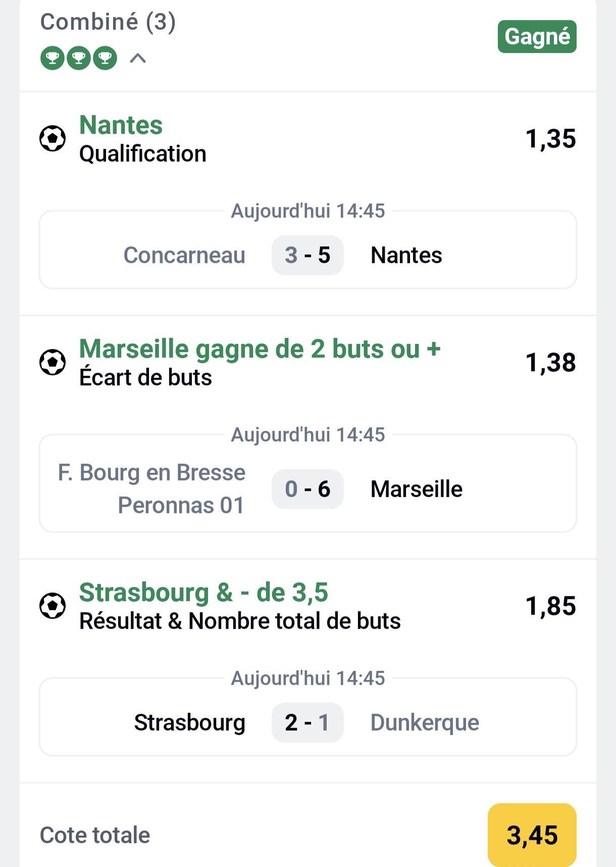This screenshot has width=616, height=867.
Task: Tap the yellow 3,45 total odds badge
Action: [532, 835]
